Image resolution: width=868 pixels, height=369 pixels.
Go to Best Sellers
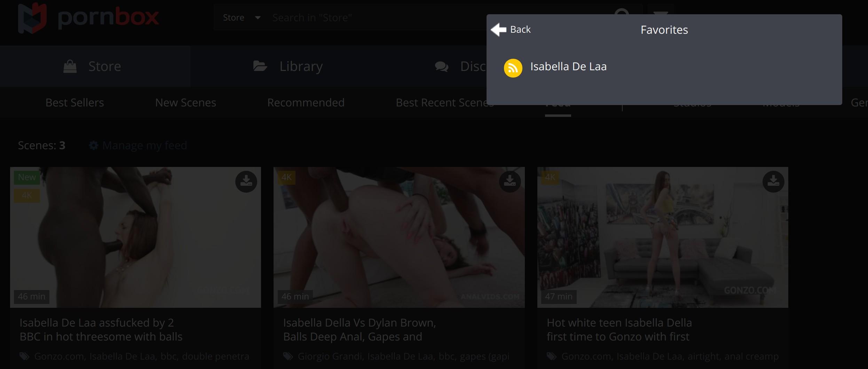[74, 103]
